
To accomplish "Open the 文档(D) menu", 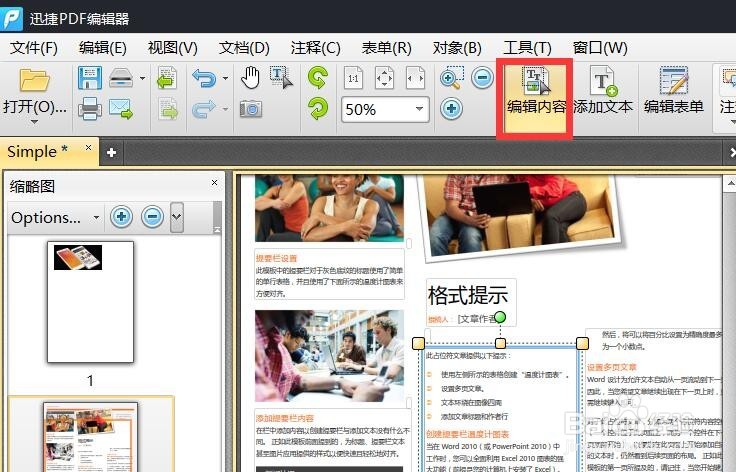I will (x=244, y=47).
